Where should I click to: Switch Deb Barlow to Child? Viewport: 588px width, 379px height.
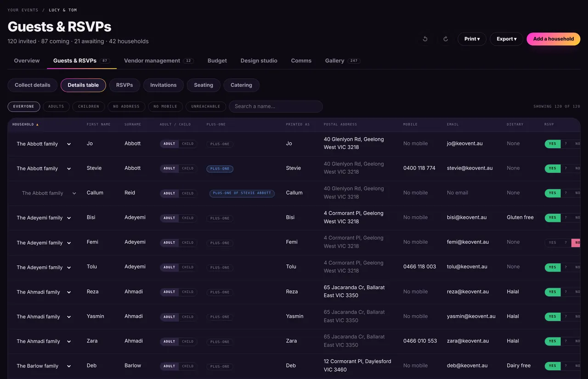(x=188, y=366)
